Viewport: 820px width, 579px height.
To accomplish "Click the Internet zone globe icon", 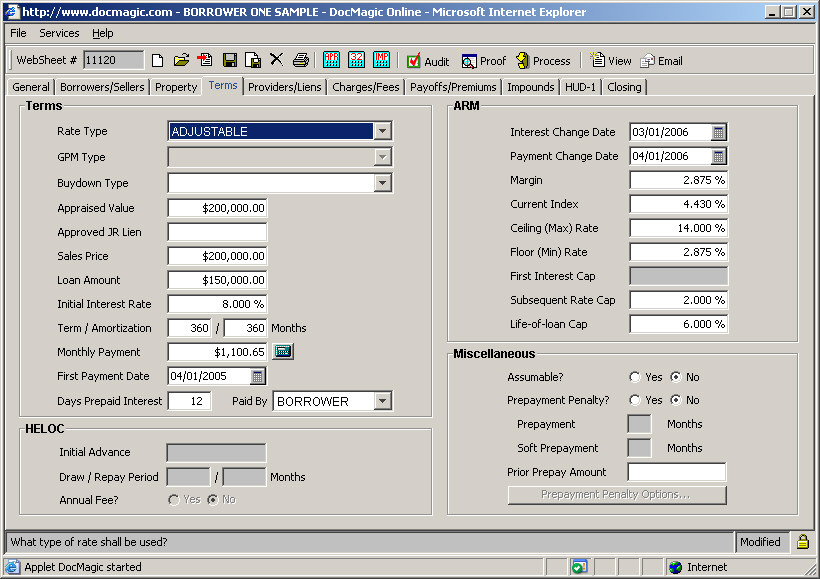I will point(676,567).
